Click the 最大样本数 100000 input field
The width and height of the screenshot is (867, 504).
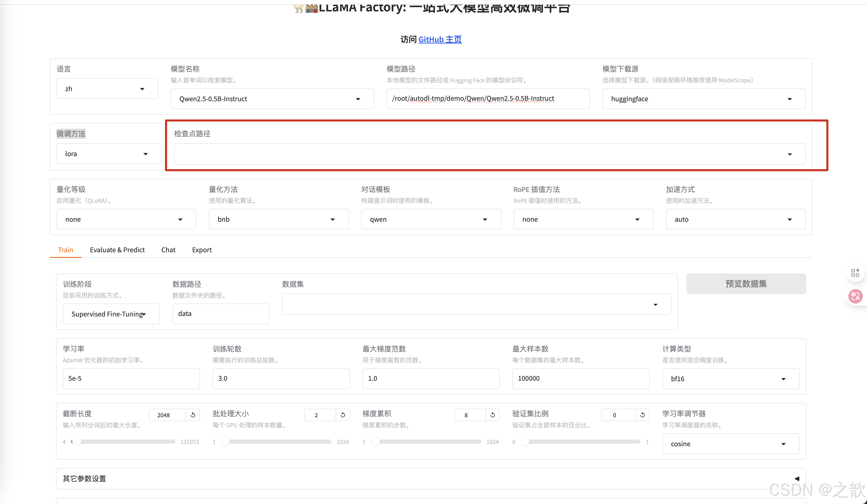click(581, 378)
